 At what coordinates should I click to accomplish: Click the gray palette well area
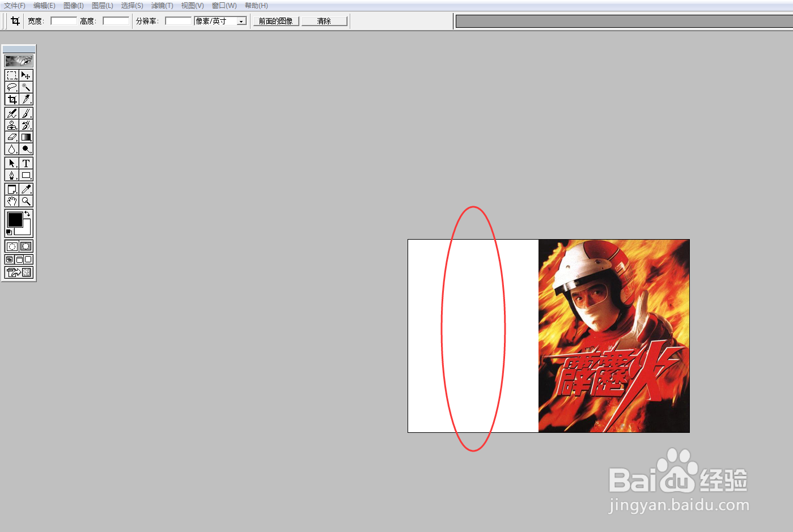click(x=624, y=21)
